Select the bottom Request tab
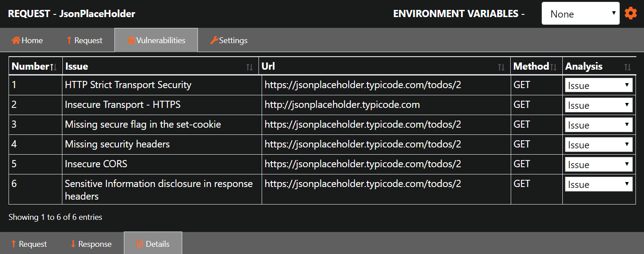This screenshot has width=644, height=254. tap(29, 244)
